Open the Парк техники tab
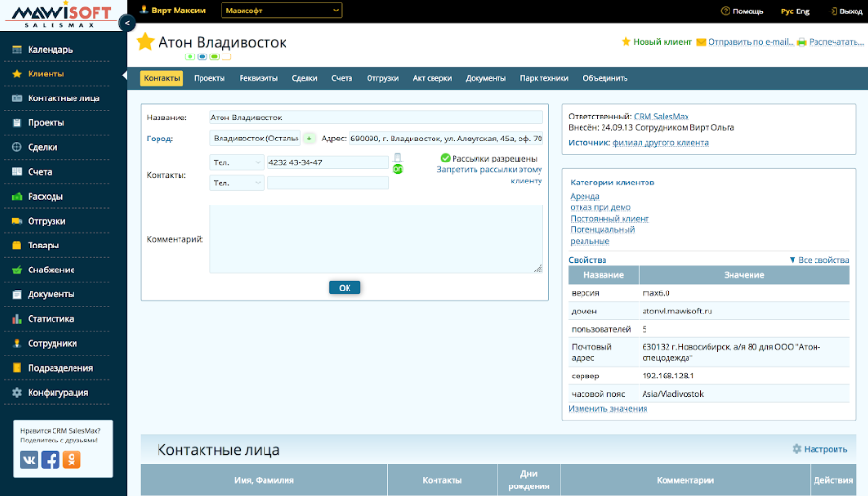The width and height of the screenshot is (868, 496). click(x=544, y=78)
